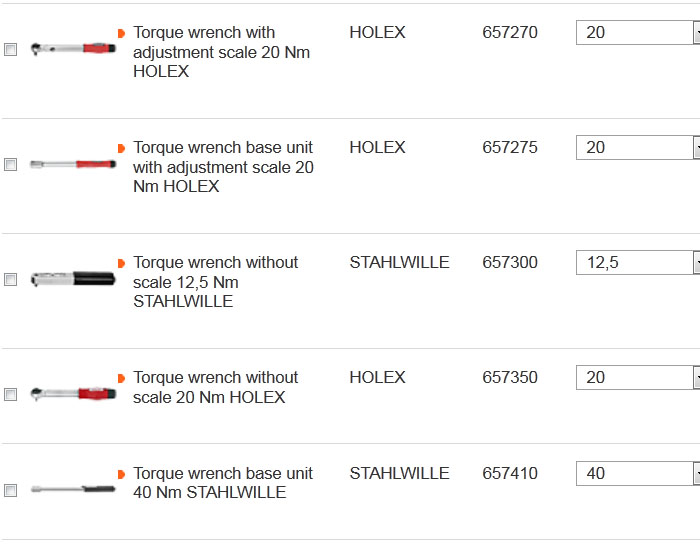Check the box for article 657410
The height and width of the screenshot is (550, 700).
[x=11, y=491]
